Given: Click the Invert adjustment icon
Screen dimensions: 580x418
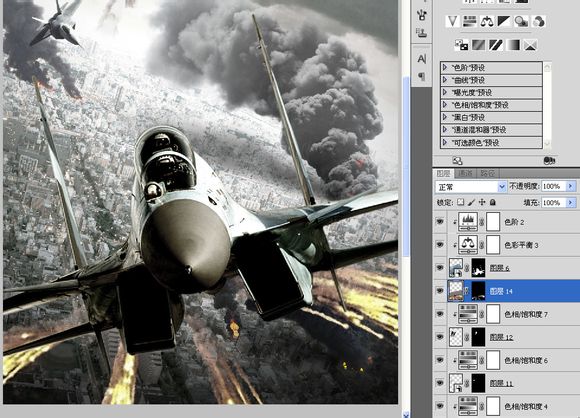Looking at the screenshot, I should click(x=461, y=45).
